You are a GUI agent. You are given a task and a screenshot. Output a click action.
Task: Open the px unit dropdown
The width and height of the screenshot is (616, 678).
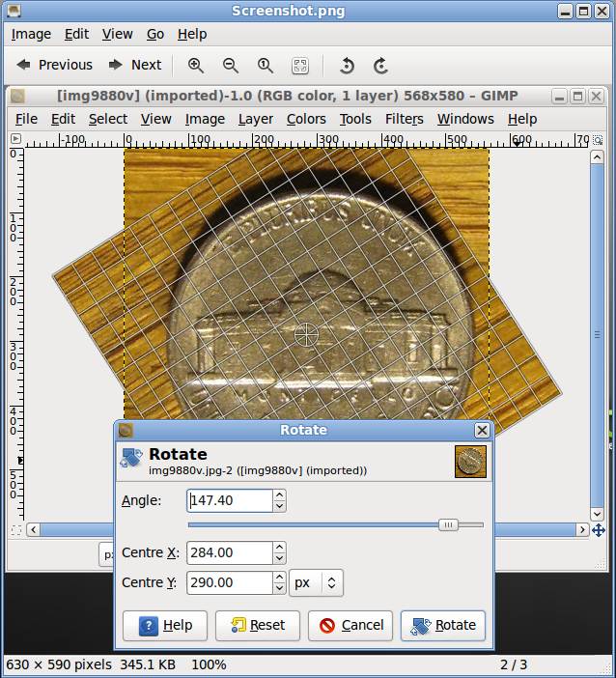pyautogui.click(x=316, y=583)
